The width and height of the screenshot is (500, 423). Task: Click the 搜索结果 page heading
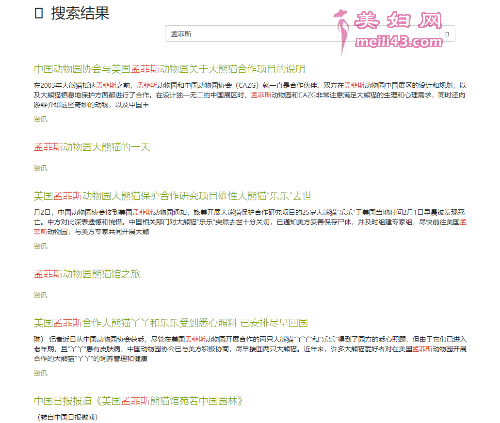[80, 13]
